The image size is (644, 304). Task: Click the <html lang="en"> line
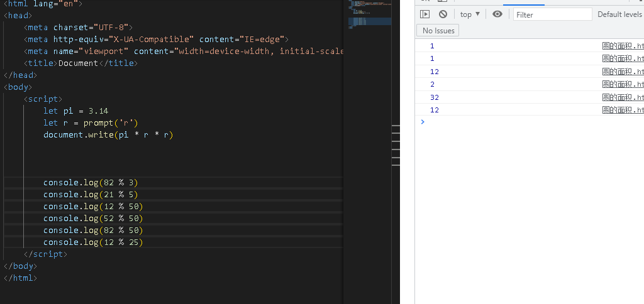point(43,4)
